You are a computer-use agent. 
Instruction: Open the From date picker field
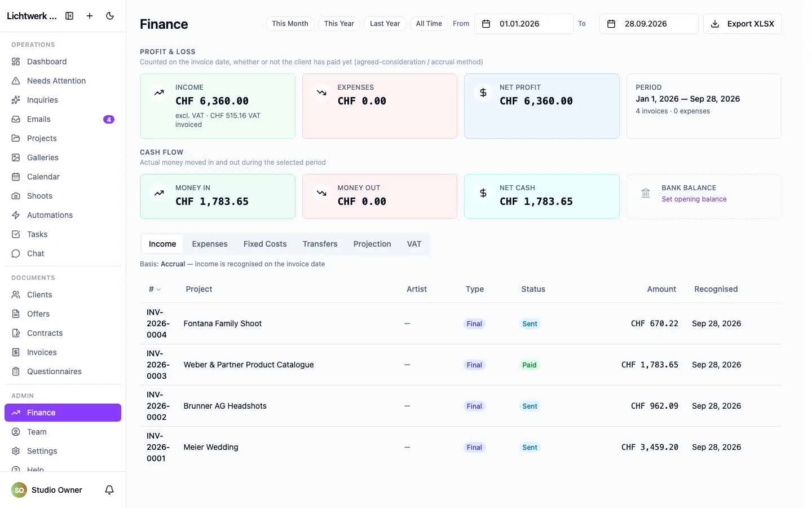[x=524, y=24]
